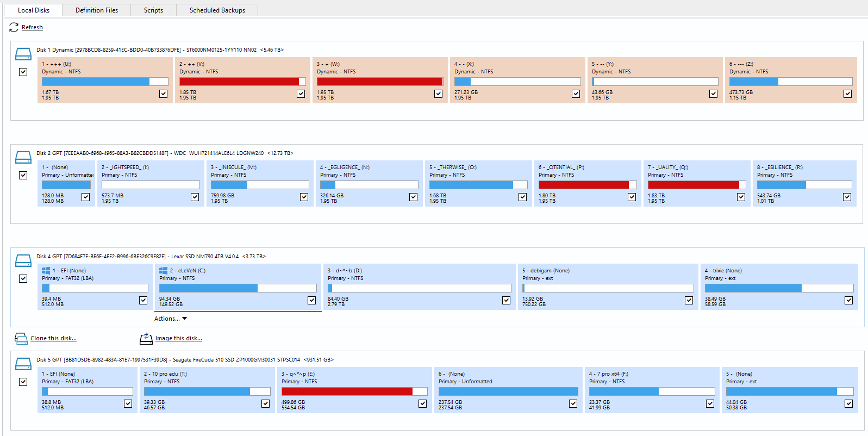The width and height of the screenshot is (868, 436).
Task: Uncheck the 10 pro edu (T:) checkbox
Action: [265, 403]
